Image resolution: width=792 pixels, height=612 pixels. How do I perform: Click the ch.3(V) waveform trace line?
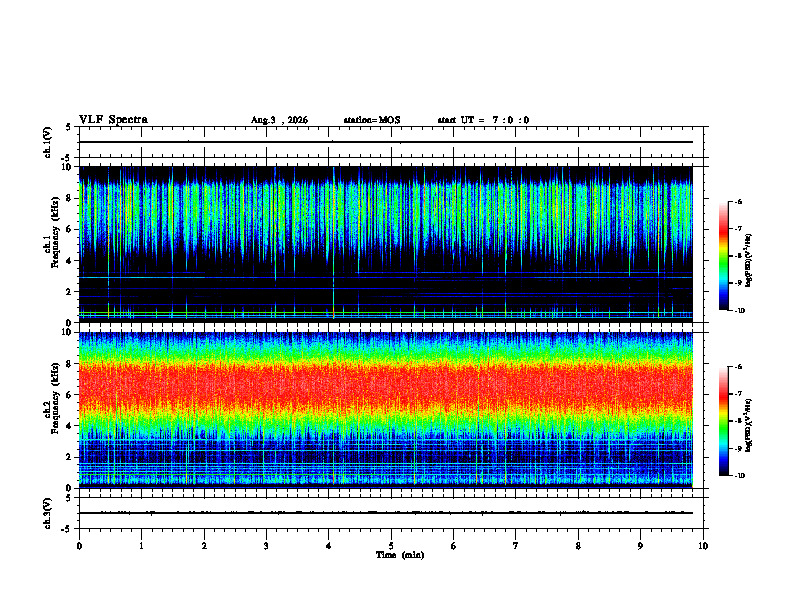click(385, 513)
